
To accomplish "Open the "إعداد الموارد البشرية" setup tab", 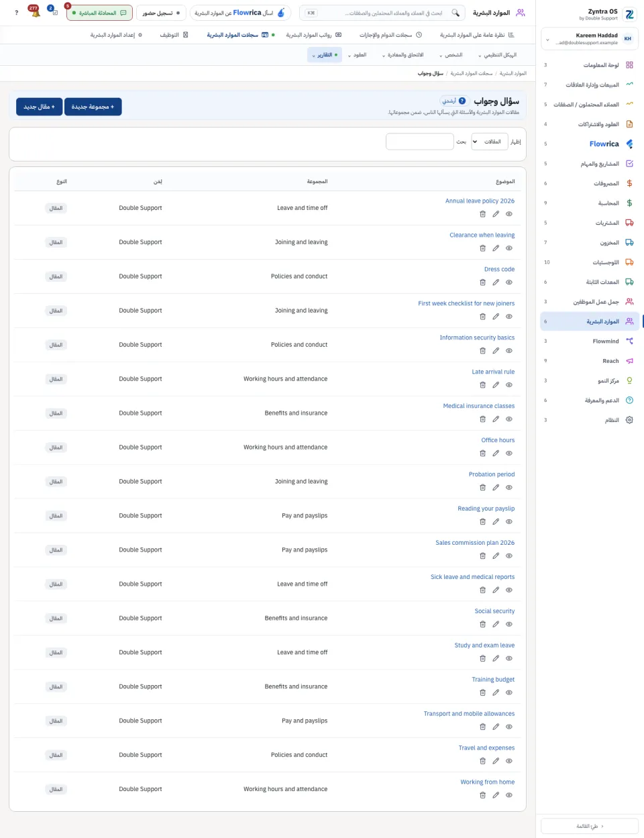I will click(x=116, y=35).
